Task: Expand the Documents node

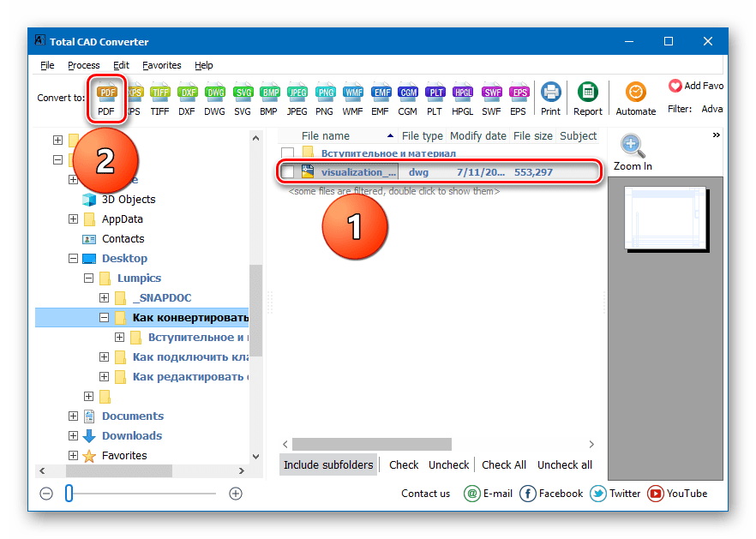Action: click(73, 416)
